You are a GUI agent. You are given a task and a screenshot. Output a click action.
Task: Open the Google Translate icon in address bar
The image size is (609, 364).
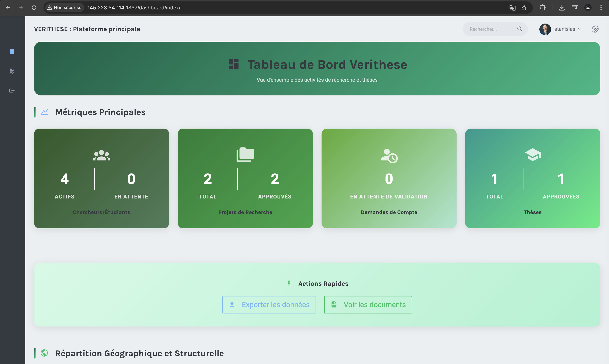pos(512,8)
